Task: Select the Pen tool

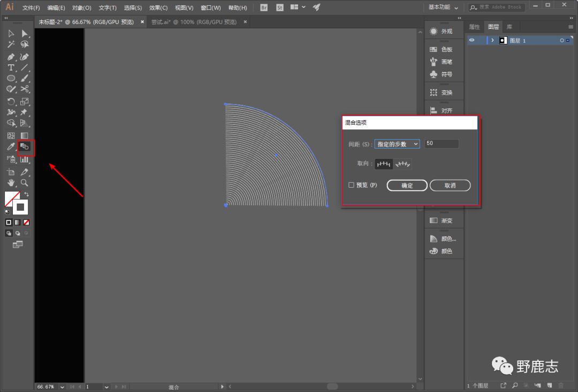Action: (x=11, y=57)
